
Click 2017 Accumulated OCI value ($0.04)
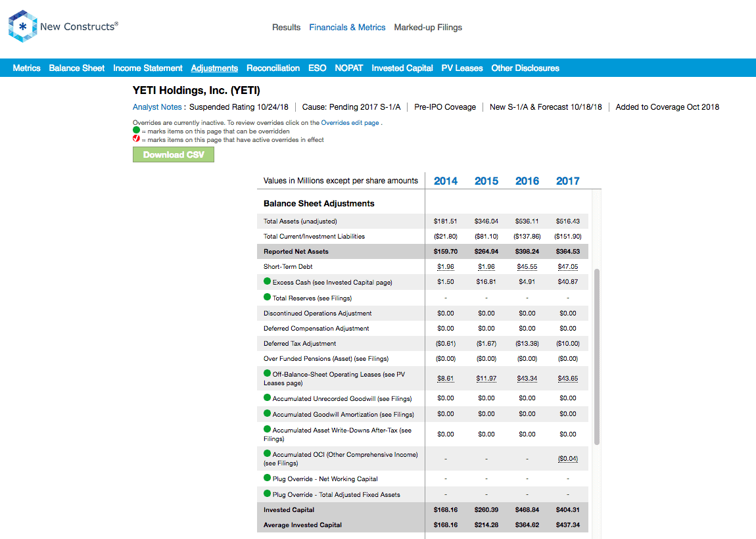pyautogui.click(x=568, y=459)
